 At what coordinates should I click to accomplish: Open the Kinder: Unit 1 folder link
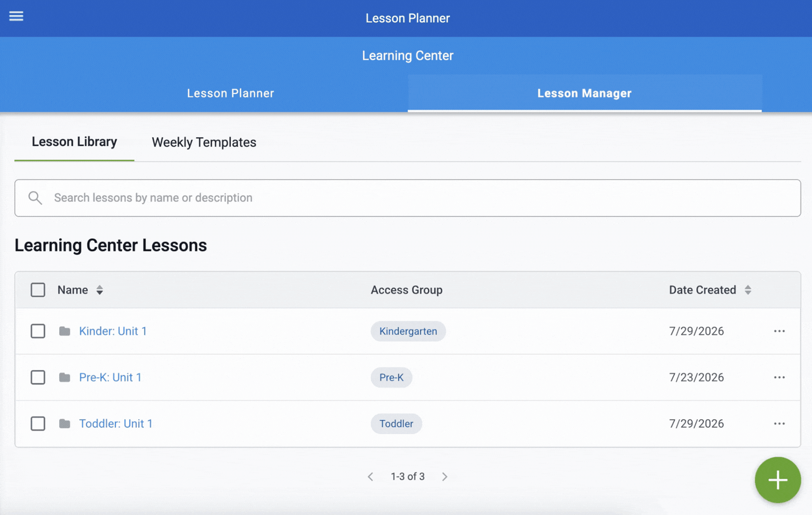[x=113, y=331]
